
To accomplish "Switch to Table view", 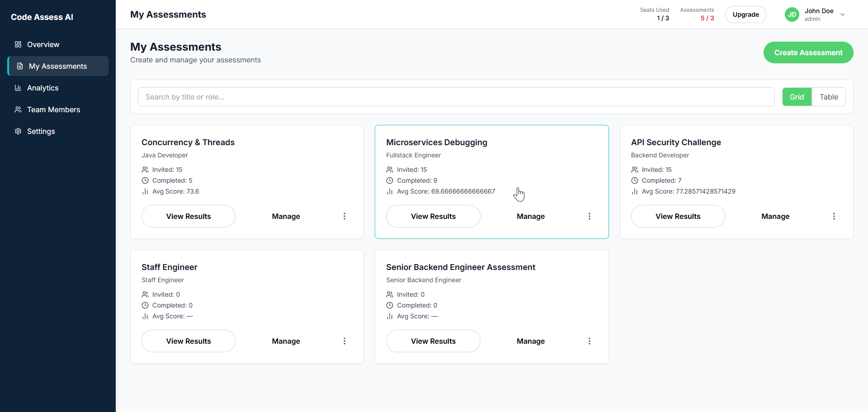I will click(x=829, y=96).
